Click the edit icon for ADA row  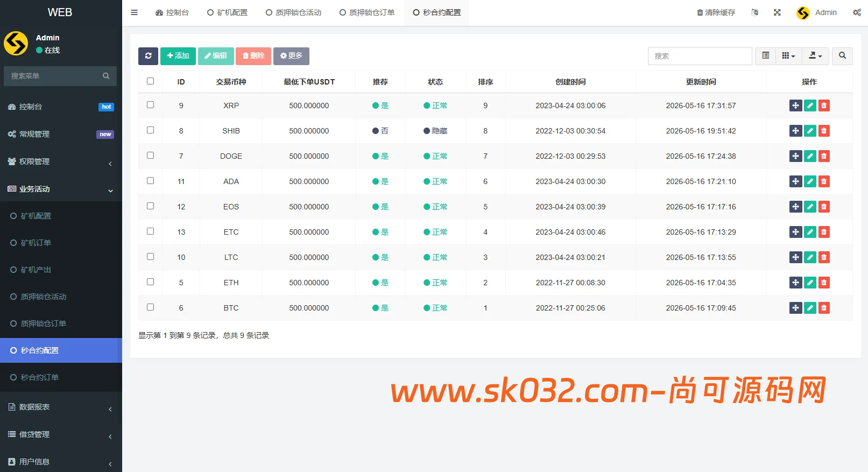(810, 181)
